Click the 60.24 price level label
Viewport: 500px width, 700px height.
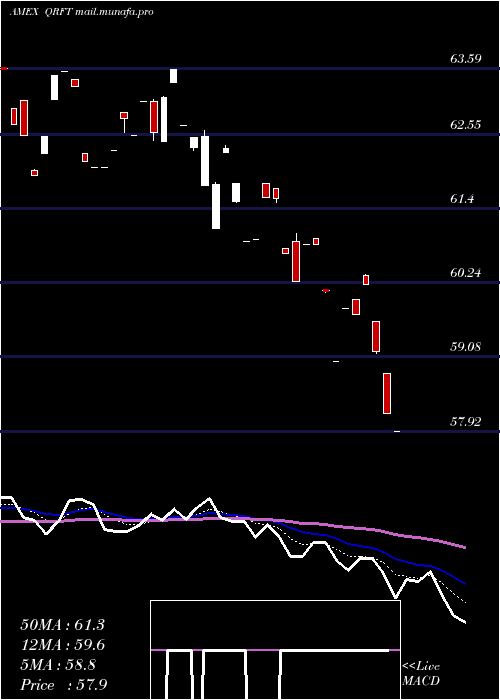tap(466, 273)
